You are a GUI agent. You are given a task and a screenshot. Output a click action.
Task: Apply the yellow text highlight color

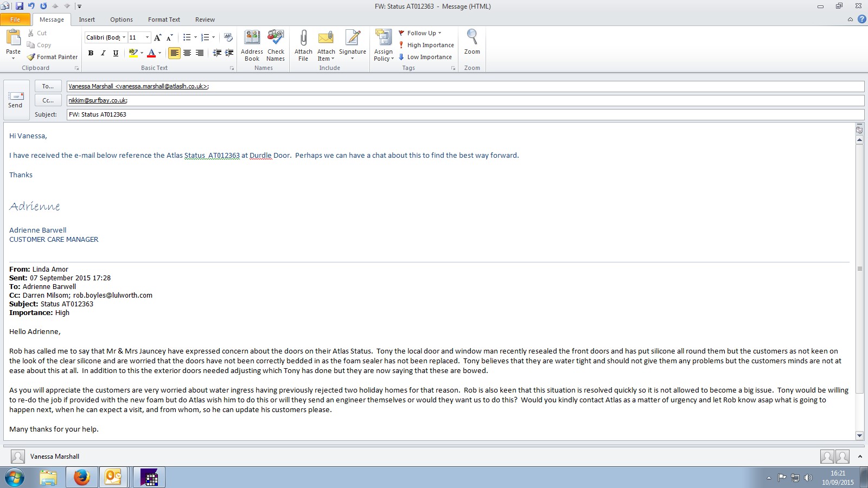pos(133,53)
